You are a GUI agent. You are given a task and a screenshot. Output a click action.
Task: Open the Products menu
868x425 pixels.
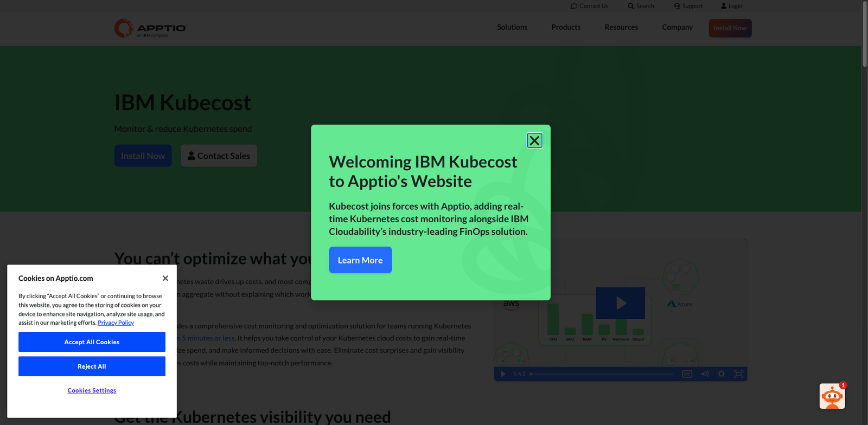point(566,27)
